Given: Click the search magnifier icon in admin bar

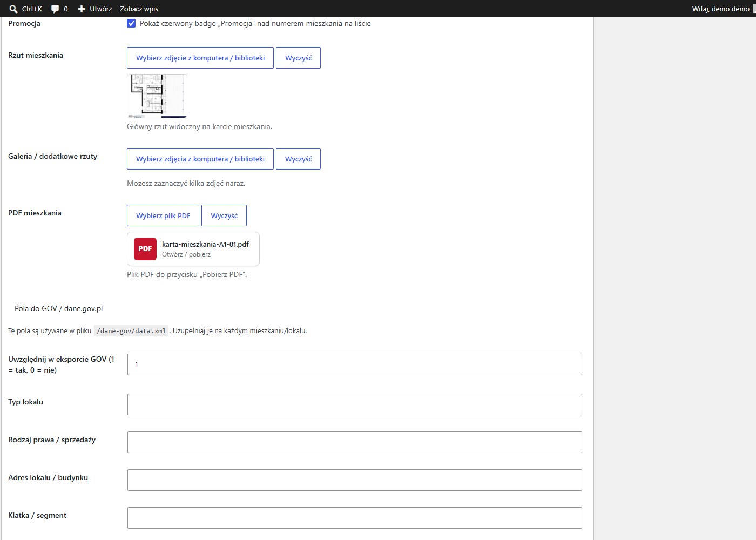Looking at the screenshot, I should coord(13,9).
